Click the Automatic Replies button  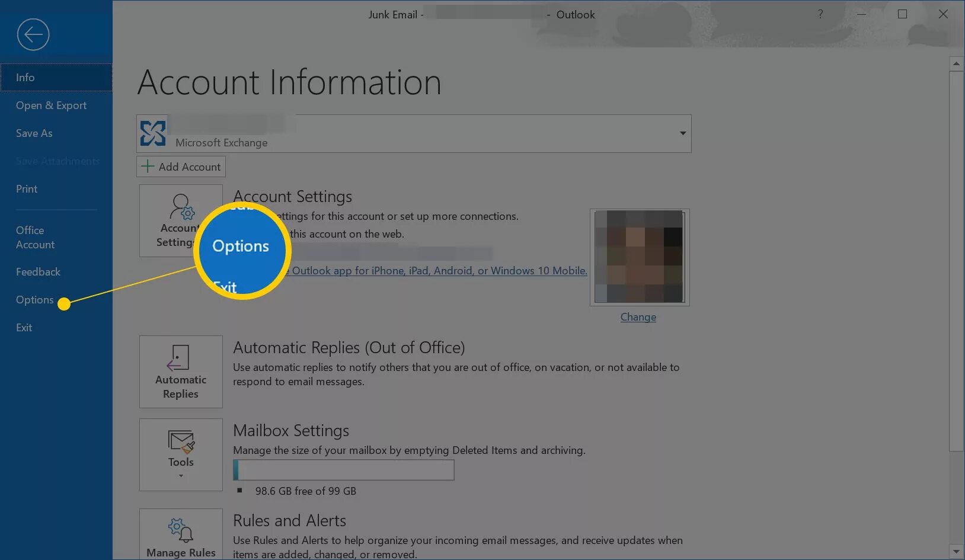181,372
